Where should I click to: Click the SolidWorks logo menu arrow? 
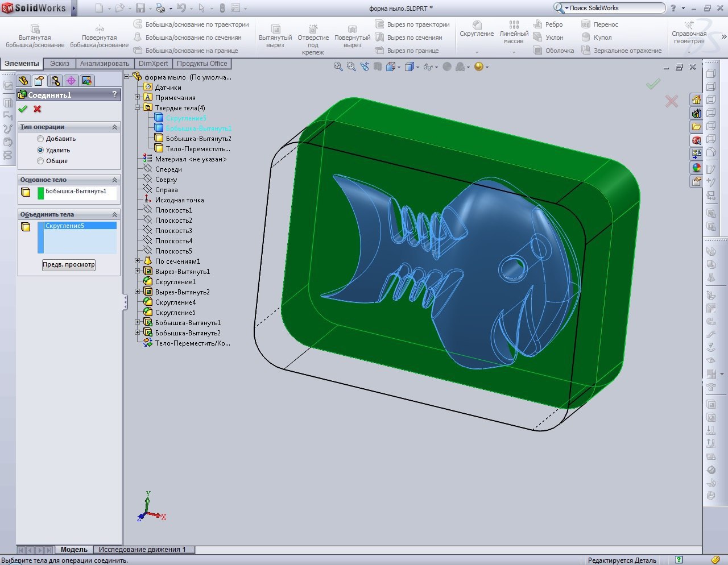coord(73,8)
